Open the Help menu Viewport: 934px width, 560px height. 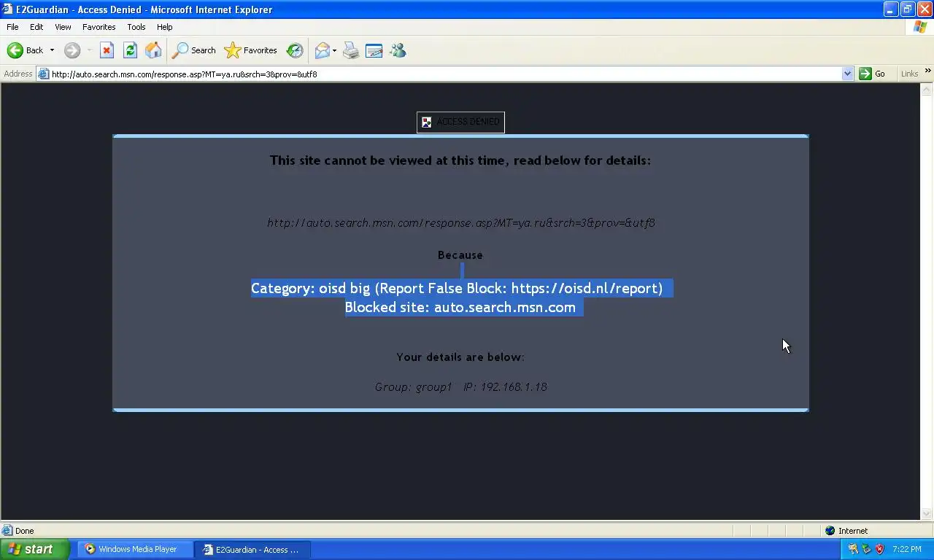[x=165, y=27]
